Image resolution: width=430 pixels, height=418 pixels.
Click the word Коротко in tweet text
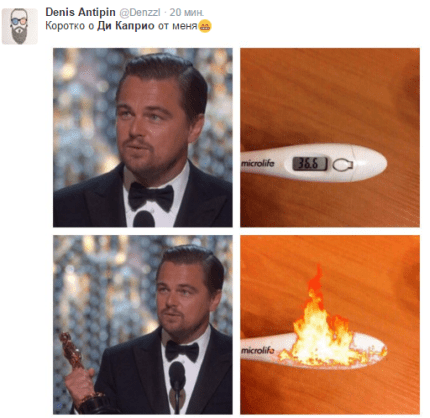65,26
